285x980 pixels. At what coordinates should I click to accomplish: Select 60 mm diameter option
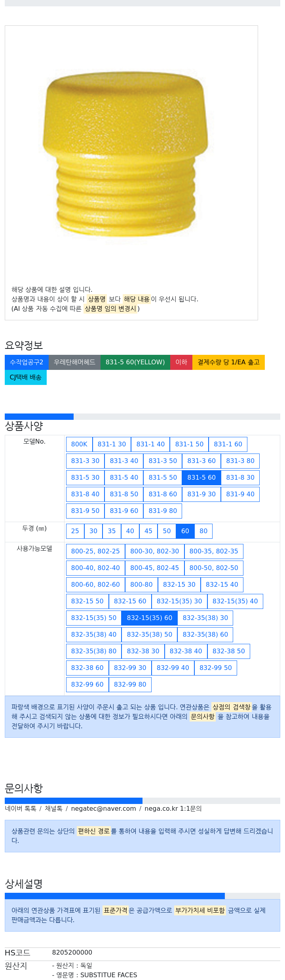point(185,531)
